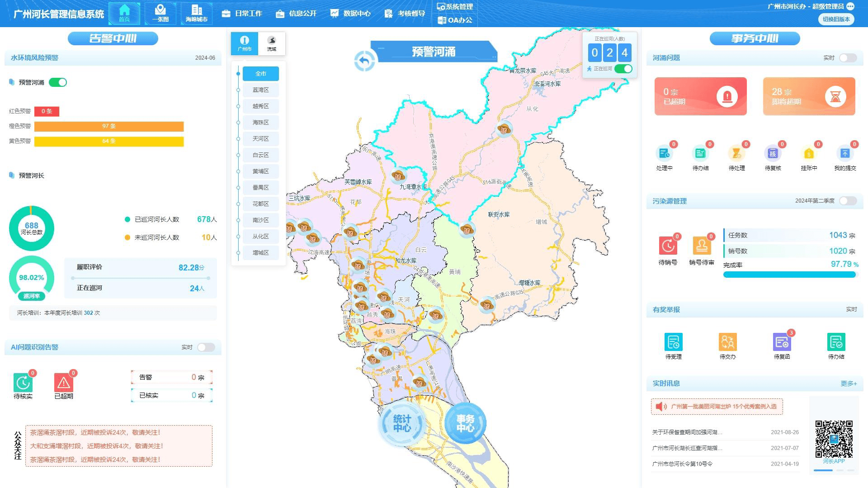Click the 已超期 warning triangle icon
The image size is (868, 488).
64,383
